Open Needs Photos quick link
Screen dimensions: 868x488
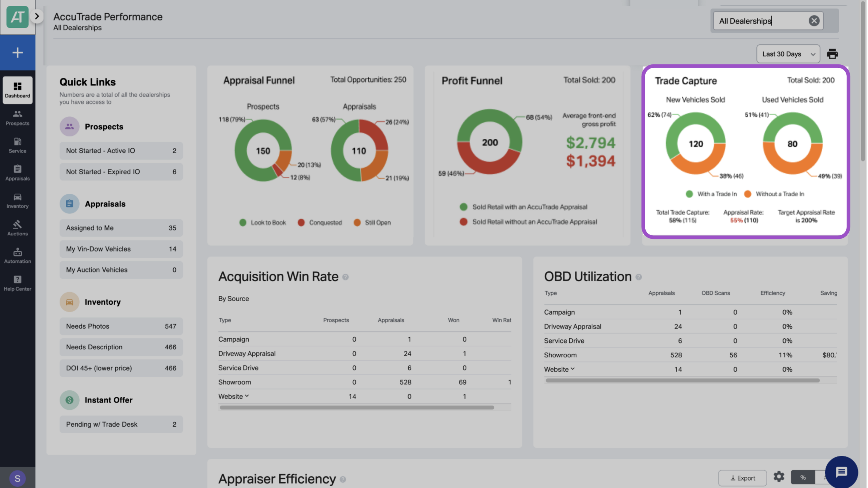pyautogui.click(x=121, y=326)
